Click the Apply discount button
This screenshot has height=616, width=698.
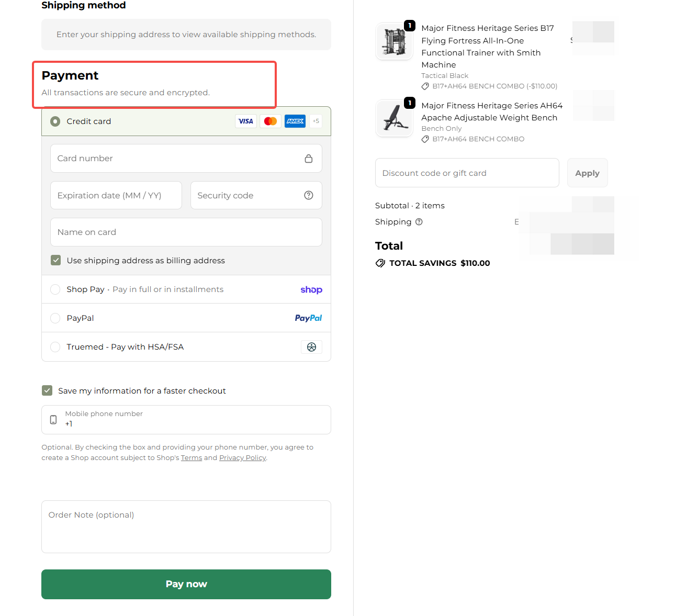(587, 173)
